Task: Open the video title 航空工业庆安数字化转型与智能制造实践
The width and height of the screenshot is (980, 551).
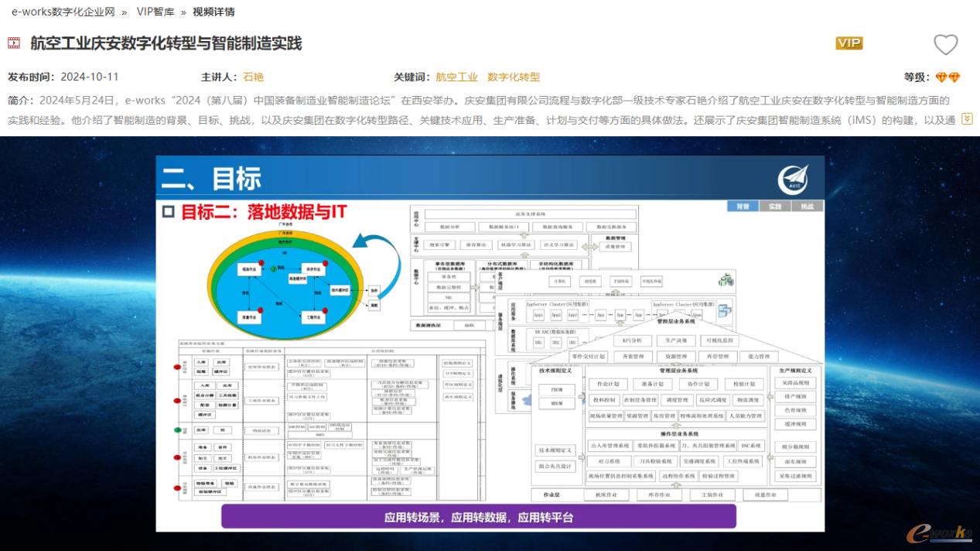Action: coord(166,43)
